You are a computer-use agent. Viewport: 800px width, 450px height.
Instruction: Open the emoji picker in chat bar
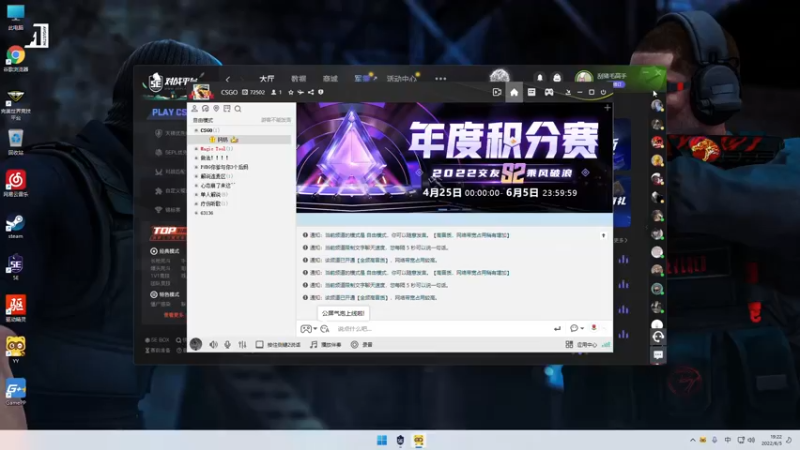[324, 329]
